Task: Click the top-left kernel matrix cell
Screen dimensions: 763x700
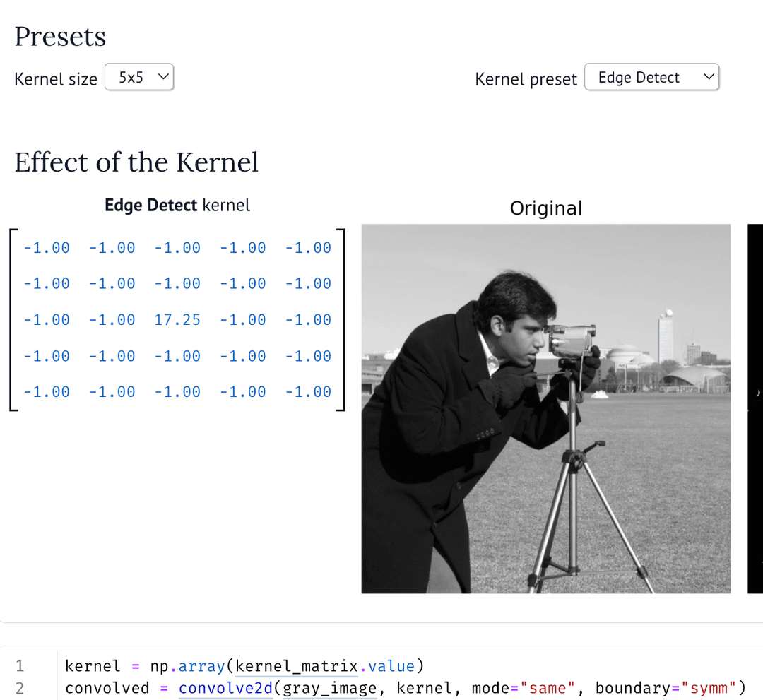Action: pyautogui.click(x=47, y=248)
